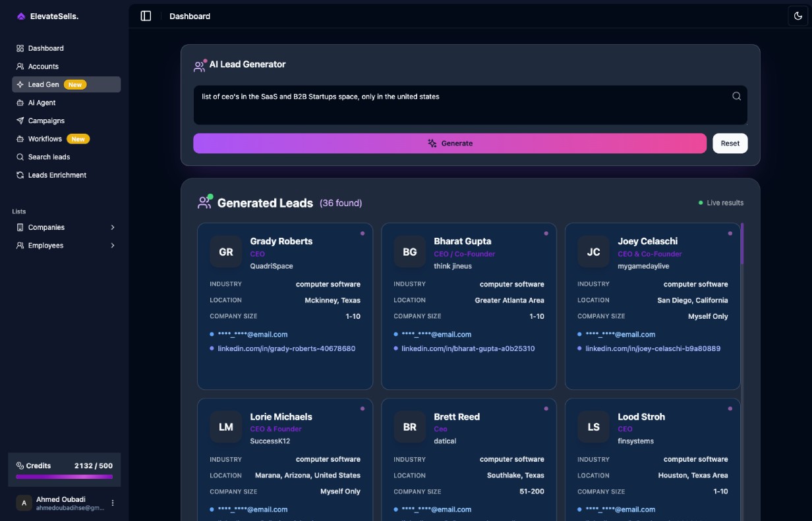Image resolution: width=812 pixels, height=521 pixels.
Task: Click the Credits coins icon
Action: tap(20, 466)
